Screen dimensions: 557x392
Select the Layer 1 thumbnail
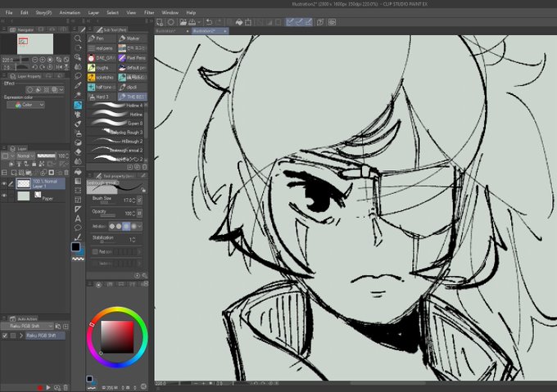coord(24,184)
